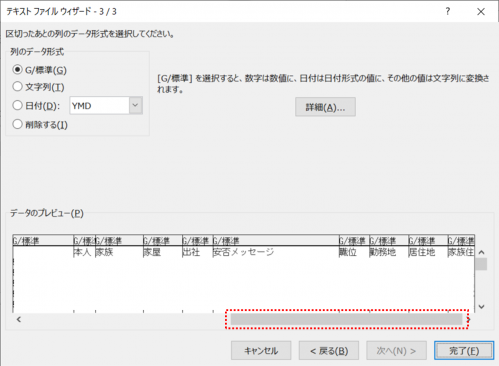This screenshot has width=499, height=366.
Task: Open the YMD date format dropdown
Action: point(135,105)
